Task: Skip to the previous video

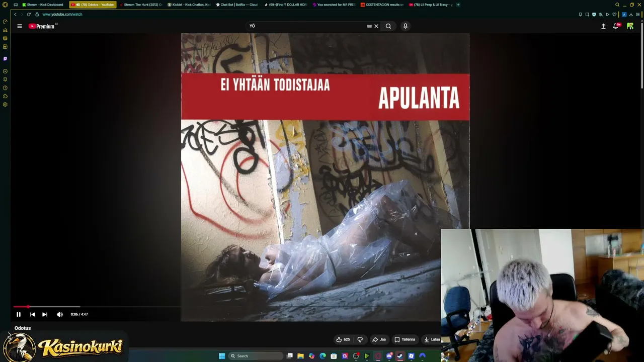Action: 33,314
